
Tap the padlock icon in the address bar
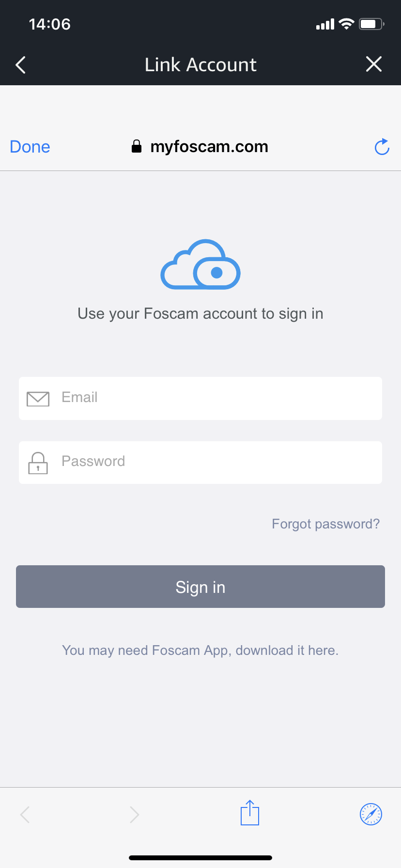pyautogui.click(x=136, y=146)
